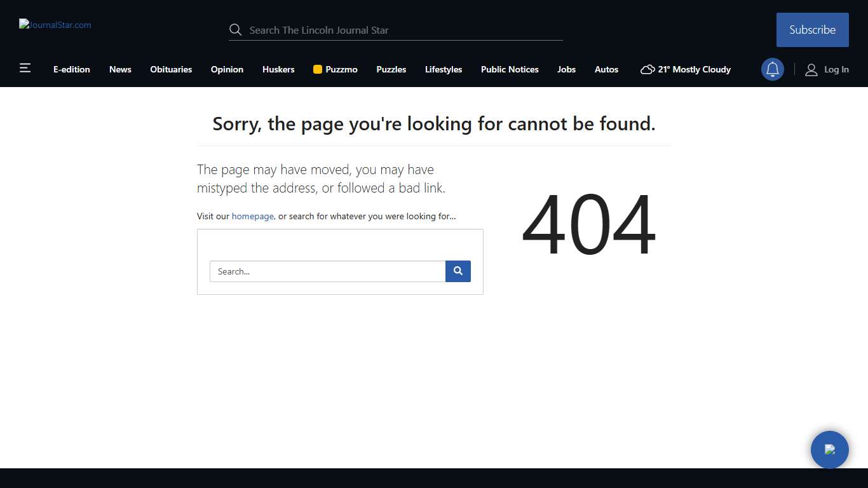Viewport: 868px width, 488px height.
Task: Open the hamburger navigation menu
Action: 25,69
